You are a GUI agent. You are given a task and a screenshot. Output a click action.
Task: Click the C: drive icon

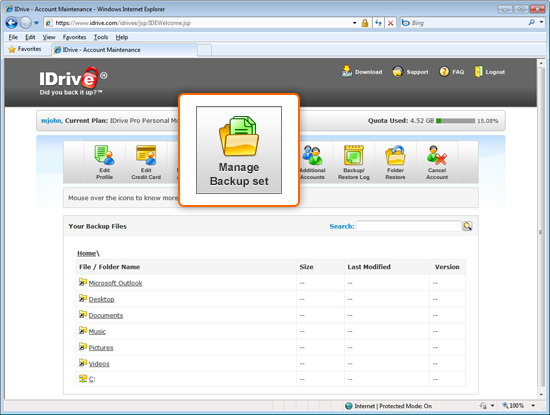pos(83,379)
